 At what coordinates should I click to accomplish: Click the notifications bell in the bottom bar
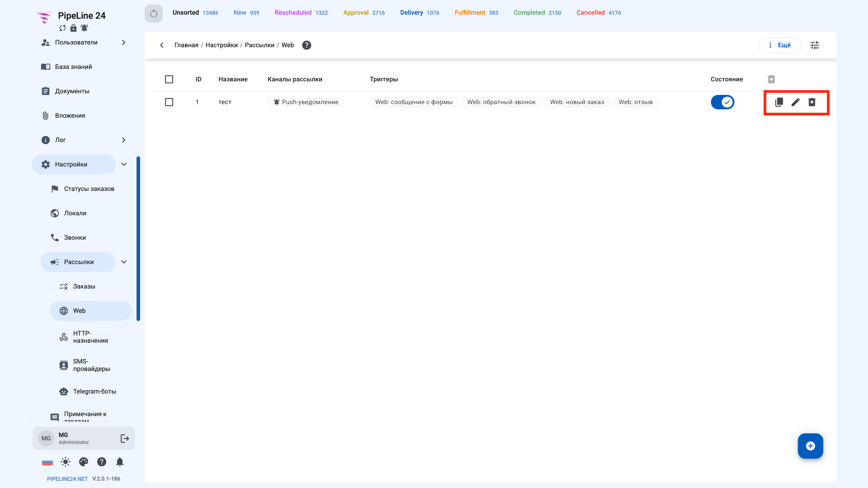point(120,462)
